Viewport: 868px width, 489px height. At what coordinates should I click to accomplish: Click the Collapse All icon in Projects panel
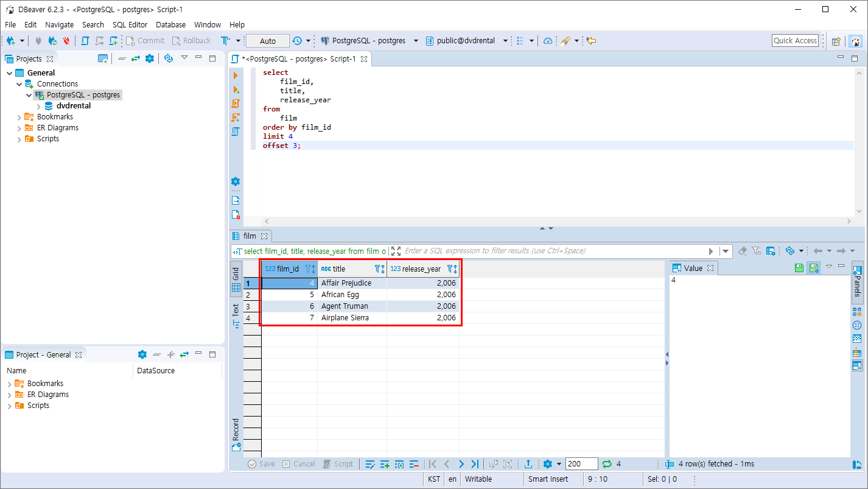122,58
